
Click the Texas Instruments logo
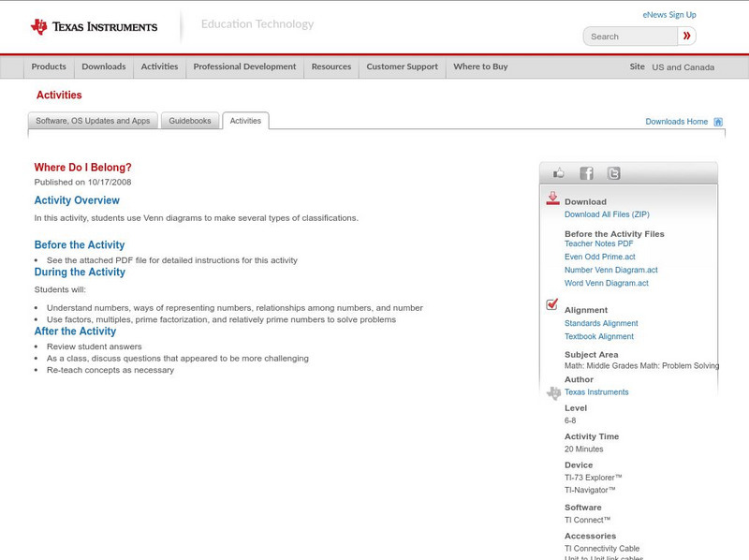(x=94, y=27)
